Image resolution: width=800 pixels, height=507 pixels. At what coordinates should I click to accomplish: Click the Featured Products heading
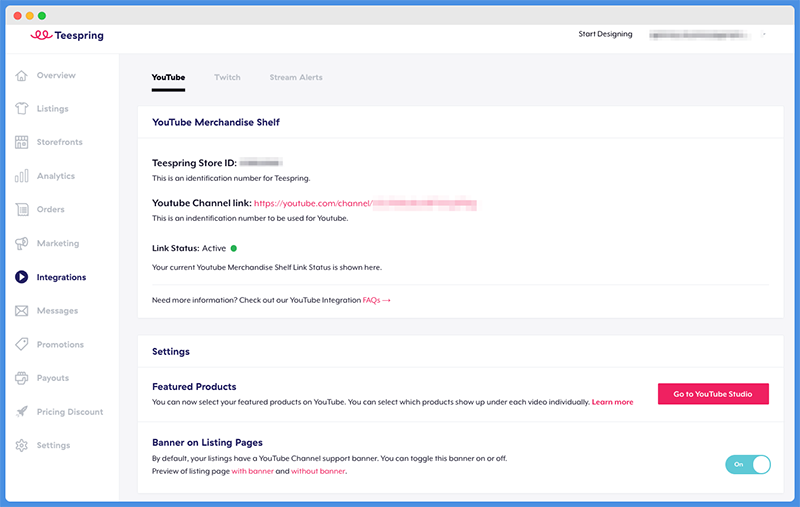tap(194, 387)
